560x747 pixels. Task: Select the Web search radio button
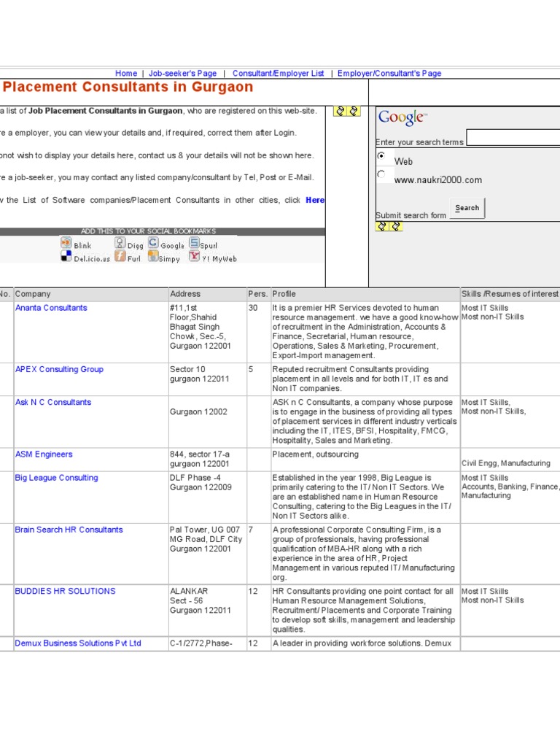381,156
